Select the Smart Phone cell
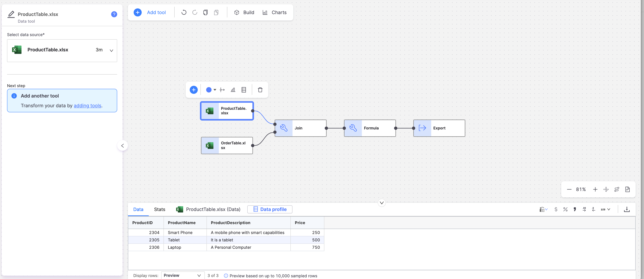The height and width of the screenshot is (279, 644). click(x=185, y=232)
